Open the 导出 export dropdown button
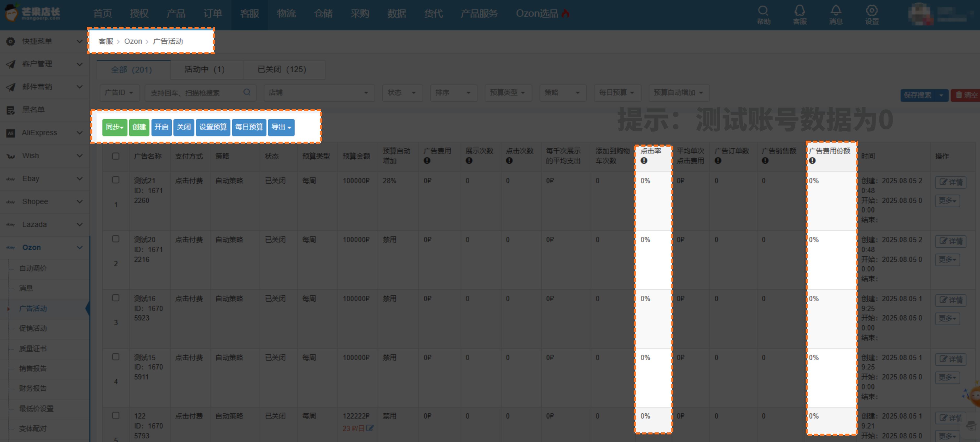The image size is (980, 442). 281,127
